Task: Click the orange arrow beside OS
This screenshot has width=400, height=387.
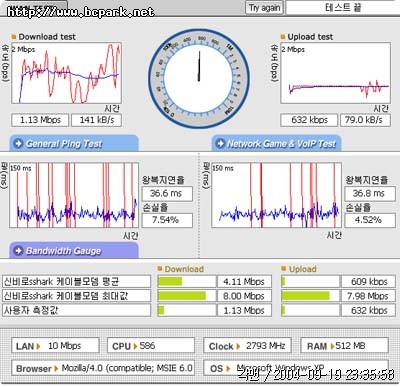Action: (x=228, y=369)
